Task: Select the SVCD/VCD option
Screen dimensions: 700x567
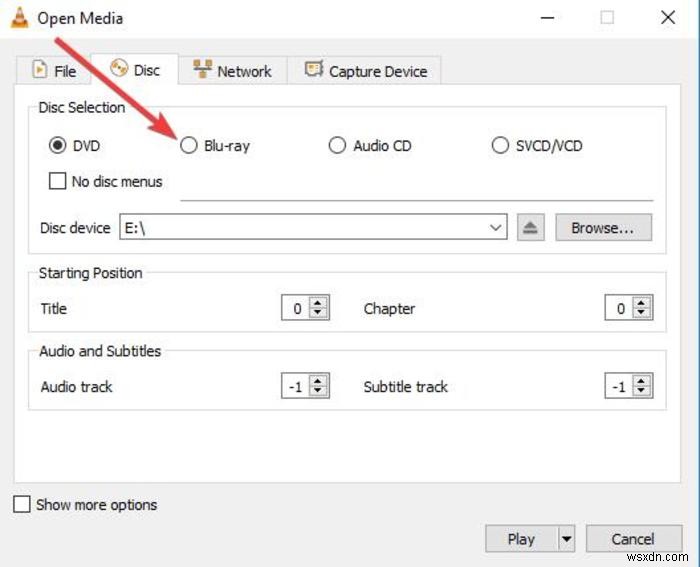Action: tap(500, 146)
